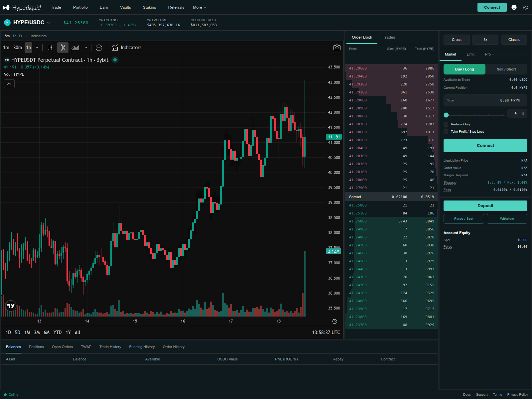Enable the Reduce Only checkbox
Image resolution: width=532 pixels, height=399 pixels.
pyautogui.click(x=446, y=124)
